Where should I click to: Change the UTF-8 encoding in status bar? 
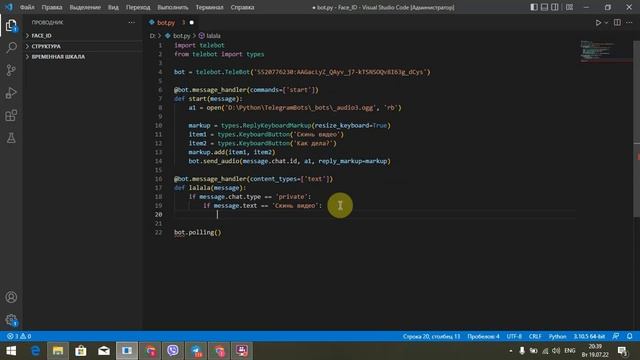[514, 336]
